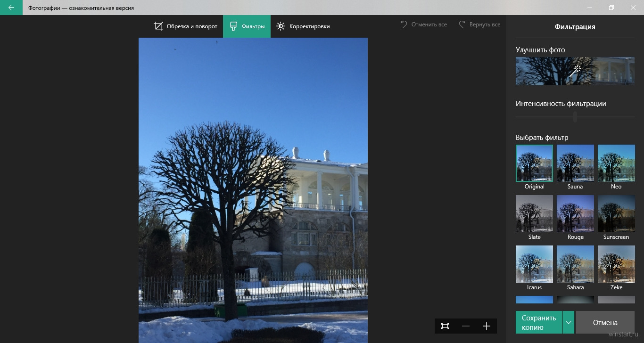Viewport: 644px width, 343px height.
Task: Zoom out with the minus icon
Action: 466,326
